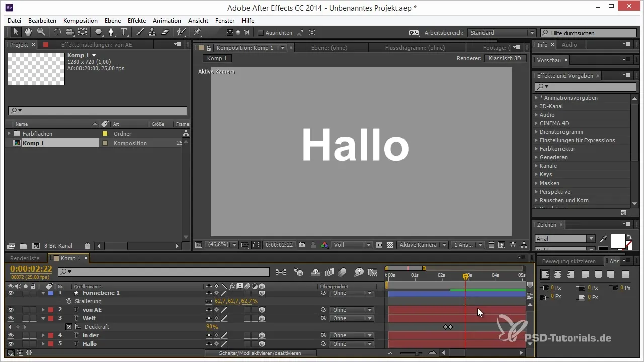Screen dimensions: 644x362
Task: Toggle 3D layer cube for 'Hallo'
Action: (x=262, y=344)
